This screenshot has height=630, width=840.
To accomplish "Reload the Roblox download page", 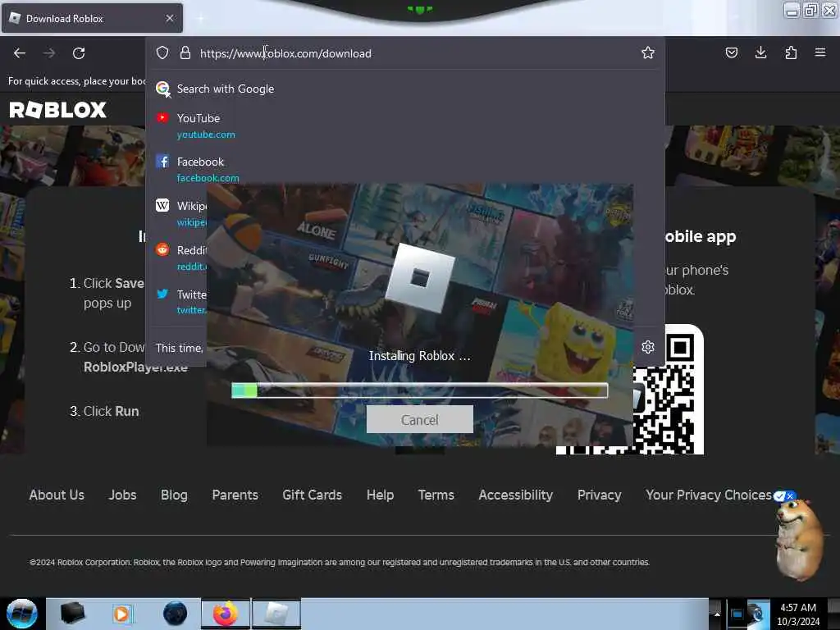I will click(x=79, y=53).
